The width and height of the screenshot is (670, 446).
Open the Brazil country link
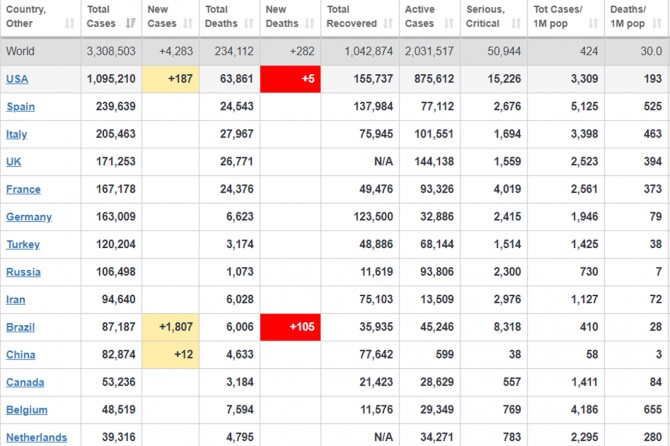tap(20, 327)
